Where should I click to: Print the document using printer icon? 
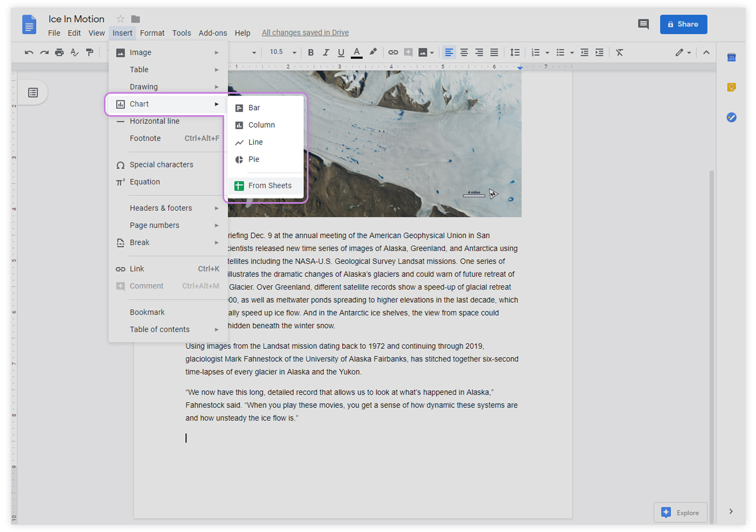(x=59, y=52)
